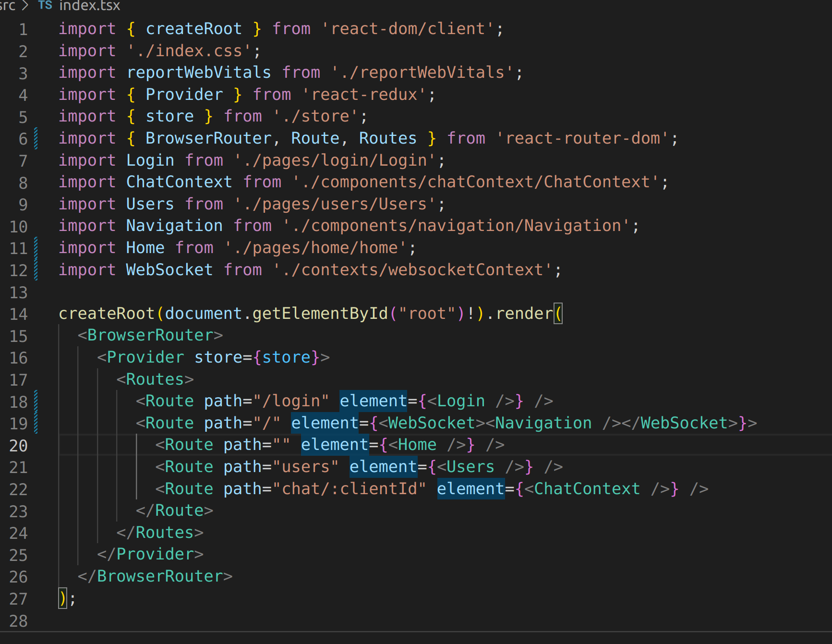Viewport: 832px width, 644px height.
Task: Click the closing </BrowserRouter> tag
Action: (155, 576)
